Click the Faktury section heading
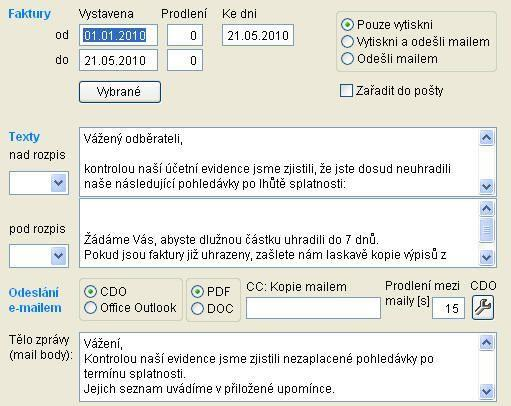Image resolution: width=511 pixels, height=406 pixels. 29,14
